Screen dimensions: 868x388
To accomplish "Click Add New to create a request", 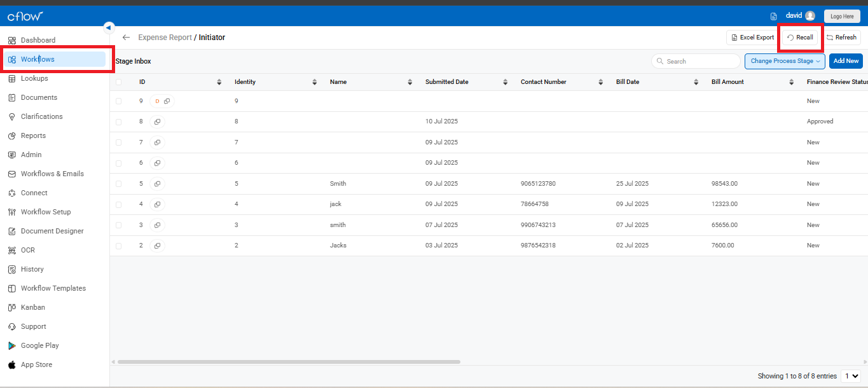I will tap(846, 61).
